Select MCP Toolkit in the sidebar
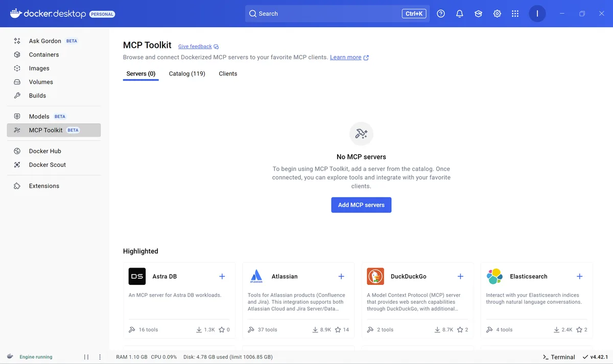This screenshot has width=613, height=364. coord(54,130)
